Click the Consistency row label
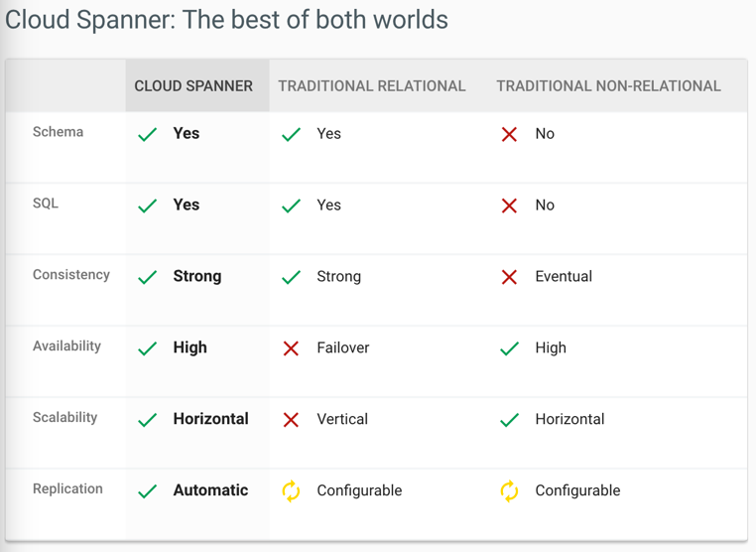Viewport: 756px width, 552px height. [71, 275]
